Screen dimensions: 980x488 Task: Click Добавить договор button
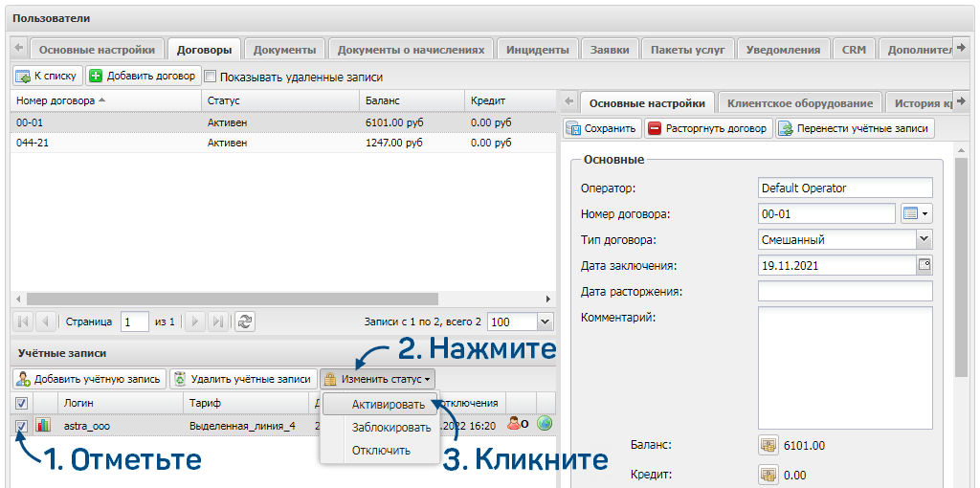[144, 77]
